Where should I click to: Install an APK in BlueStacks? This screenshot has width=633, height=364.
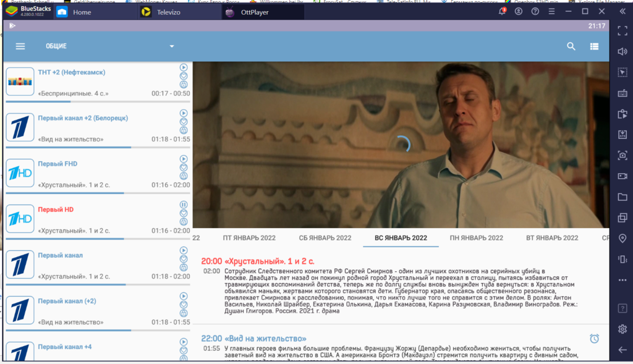click(x=622, y=134)
